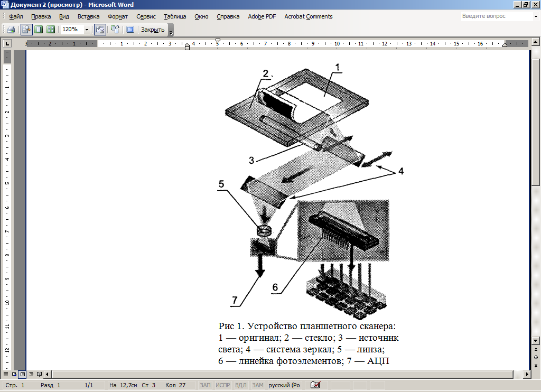Toggle the Magnifier tool
541x392 pixels.
point(26,30)
